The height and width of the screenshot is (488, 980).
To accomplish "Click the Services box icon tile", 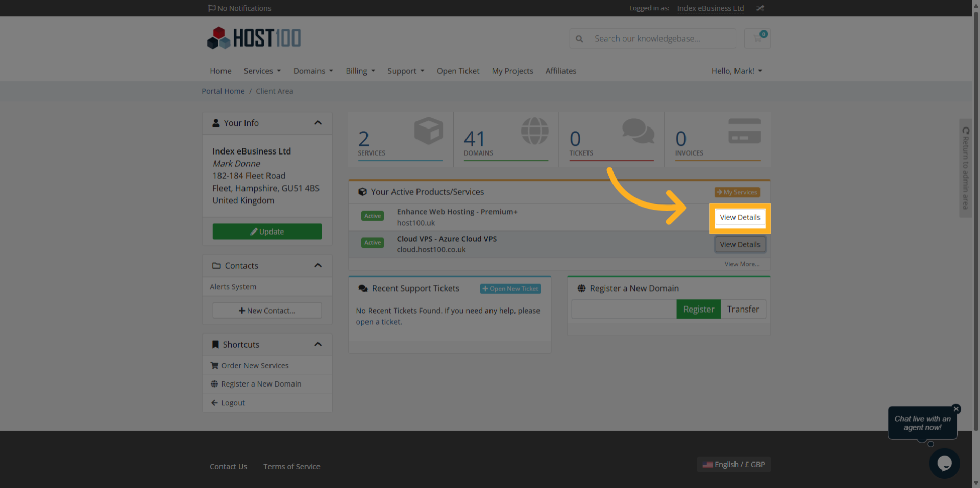I will point(428,131).
